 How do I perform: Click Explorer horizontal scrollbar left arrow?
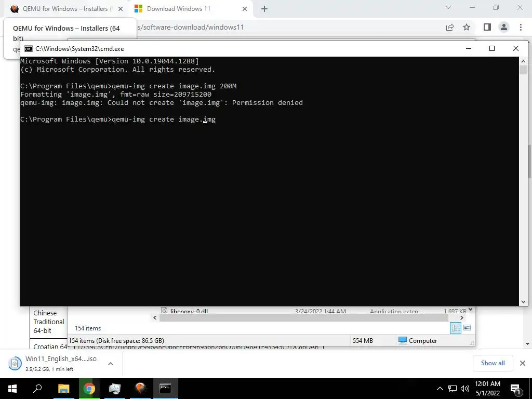coord(155,318)
